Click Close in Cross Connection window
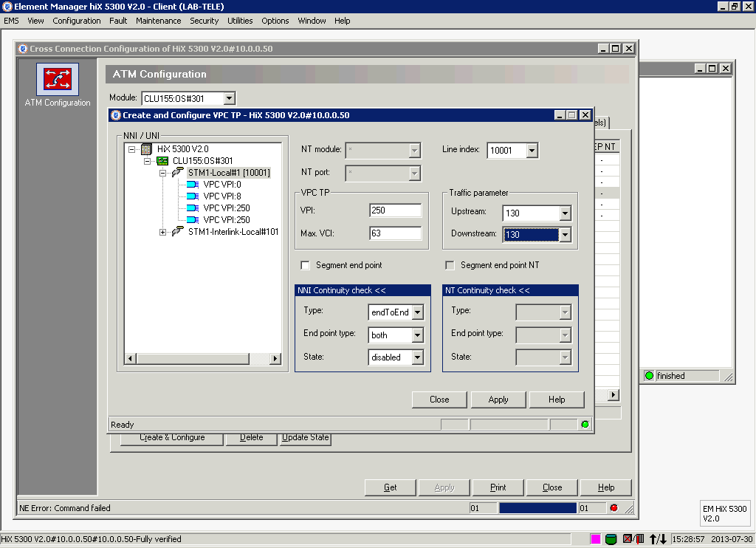The width and height of the screenshot is (756, 548). pyautogui.click(x=552, y=487)
